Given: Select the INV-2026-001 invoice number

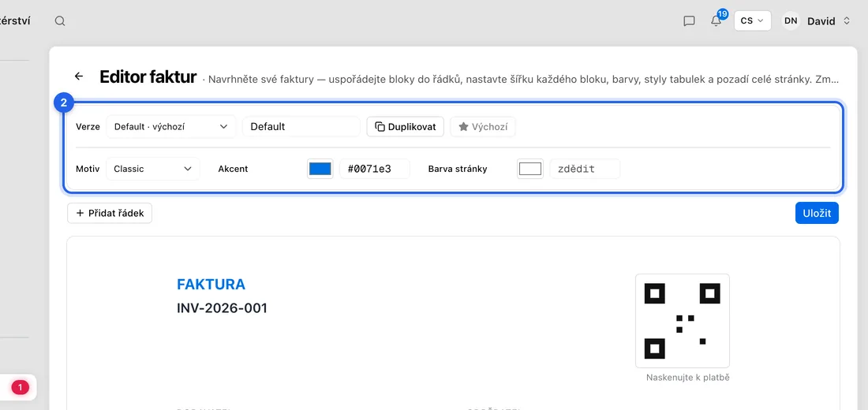Looking at the screenshot, I should [222, 307].
